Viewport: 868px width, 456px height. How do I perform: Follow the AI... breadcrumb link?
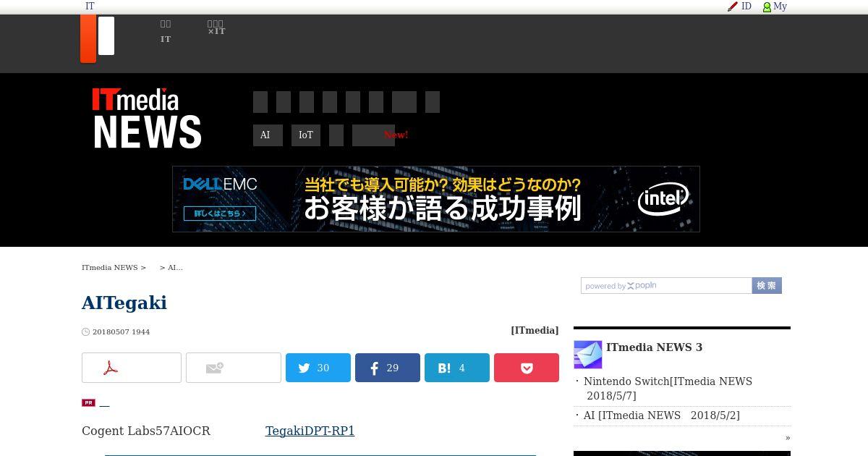(175, 268)
